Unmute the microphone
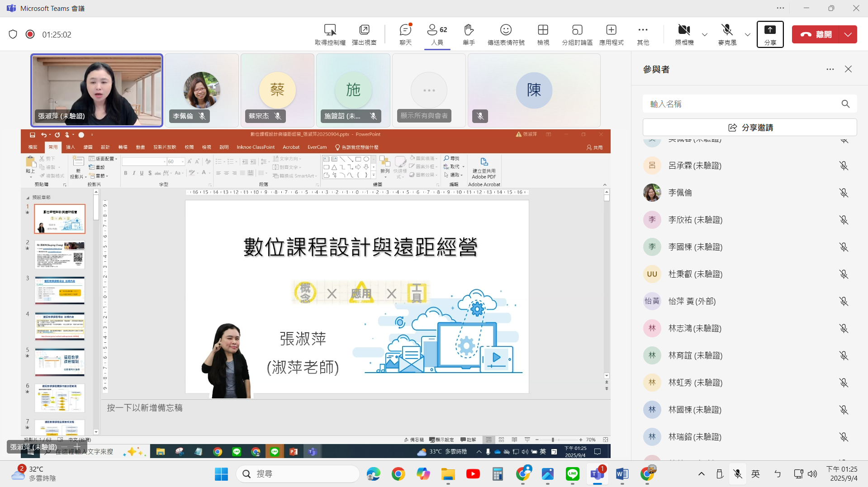The width and height of the screenshot is (868, 487). coord(727,34)
